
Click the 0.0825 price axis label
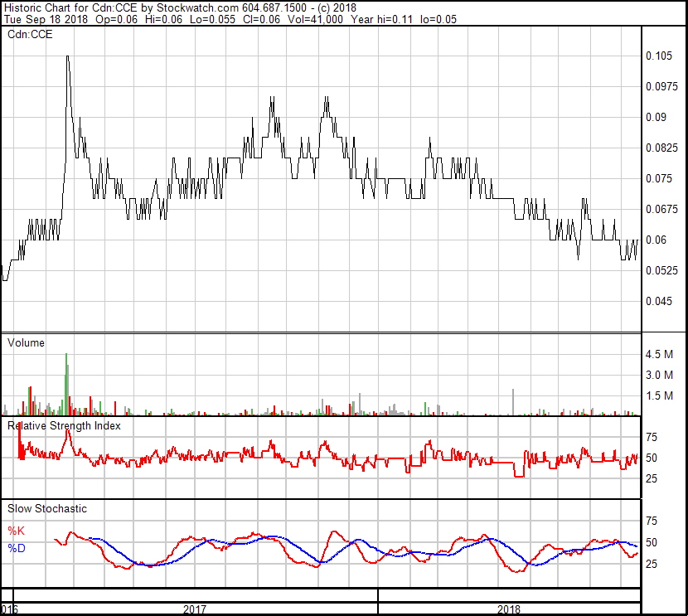pos(661,148)
